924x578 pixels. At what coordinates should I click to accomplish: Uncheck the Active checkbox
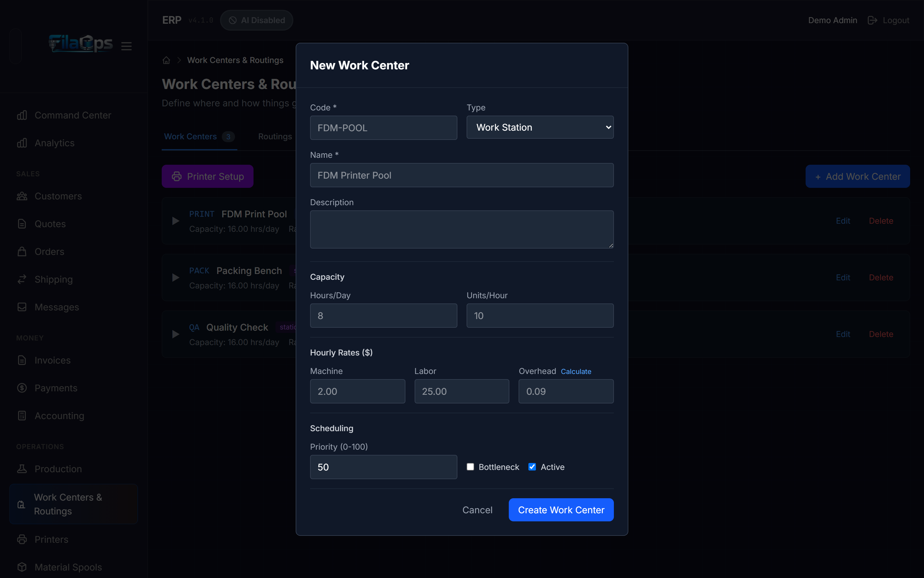pyautogui.click(x=532, y=467)
